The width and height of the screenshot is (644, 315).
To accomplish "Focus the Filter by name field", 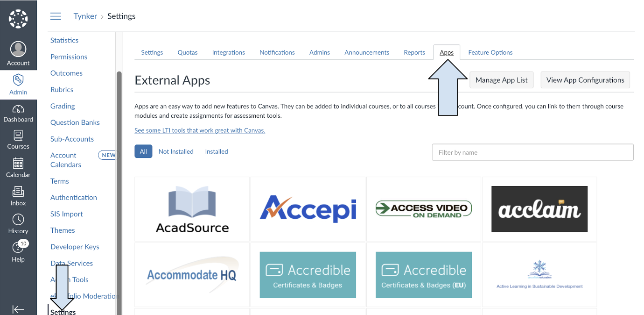I will [x=533, y=152].
